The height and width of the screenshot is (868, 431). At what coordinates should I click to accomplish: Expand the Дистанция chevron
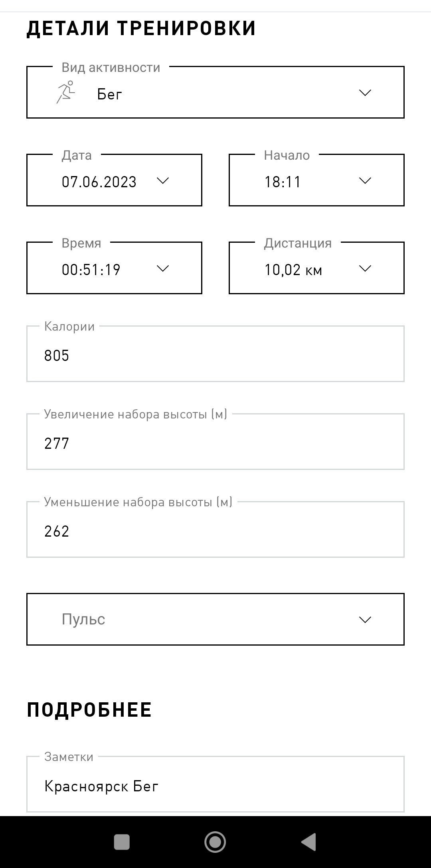[365, 268]
